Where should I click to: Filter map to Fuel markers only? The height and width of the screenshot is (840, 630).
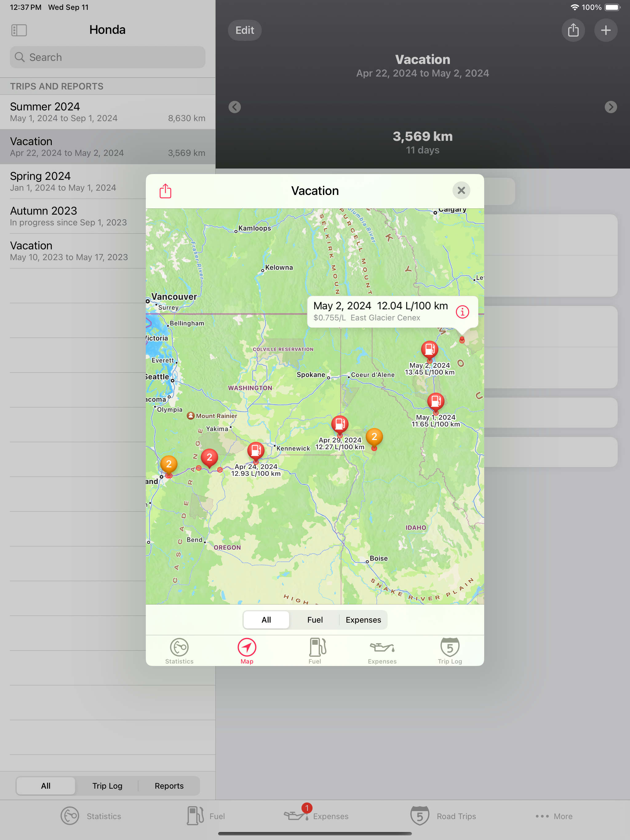pos(315,620)
